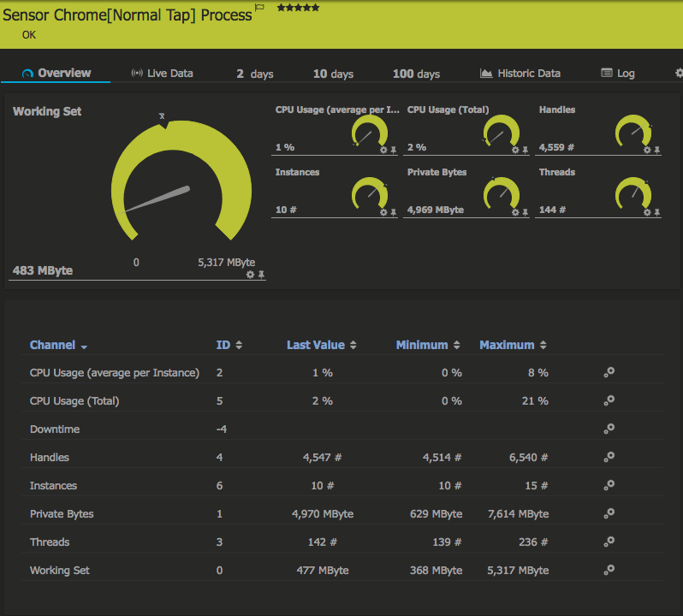Pin the CPU Usage (Total) gauge
The height and width of the screenshot is (616, 683).
point(526,150)
